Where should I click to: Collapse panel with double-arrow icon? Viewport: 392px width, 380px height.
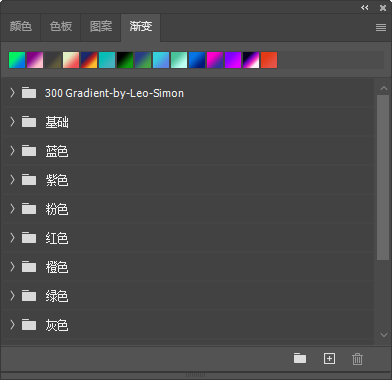[x=365, y=7]
